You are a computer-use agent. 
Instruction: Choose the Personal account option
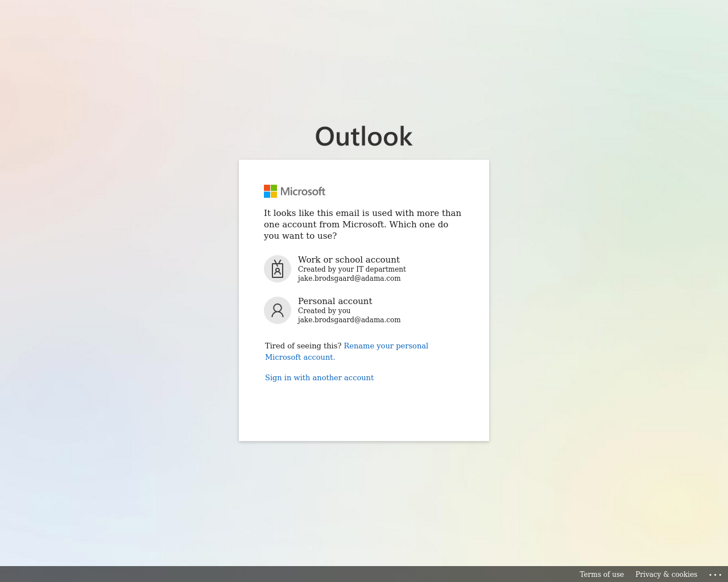pos(364,310)
